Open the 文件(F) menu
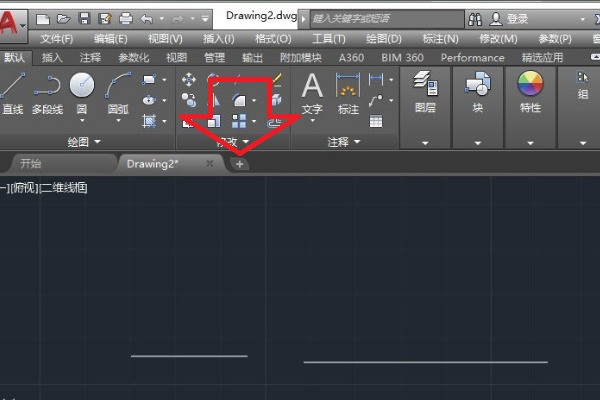This screenshot has width=600, height=400. click(x=58, y=38)
